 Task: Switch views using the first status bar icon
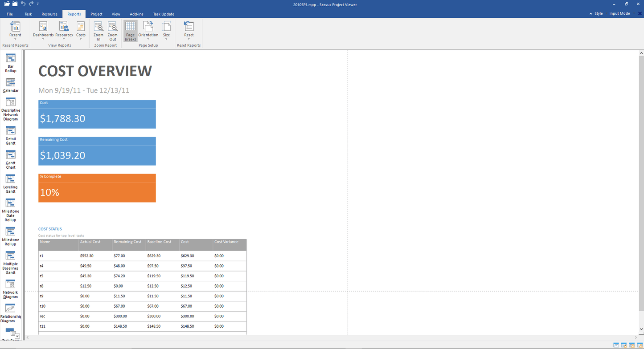[615, 345]
